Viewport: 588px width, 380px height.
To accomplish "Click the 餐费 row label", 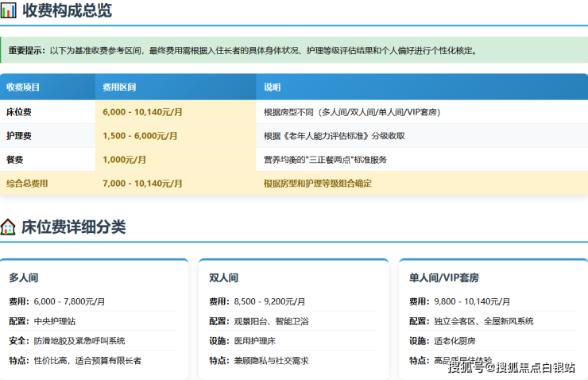I will coord(14,160).
